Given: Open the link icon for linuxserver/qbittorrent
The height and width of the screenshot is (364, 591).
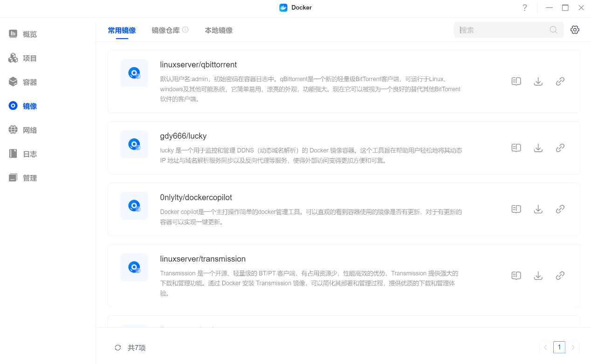Looking at the screenshot, I should pos(560,81).
